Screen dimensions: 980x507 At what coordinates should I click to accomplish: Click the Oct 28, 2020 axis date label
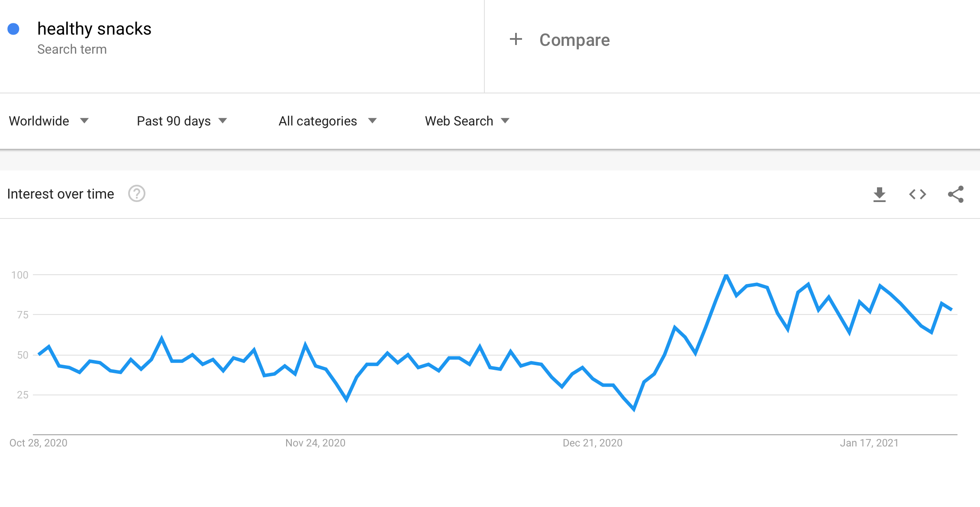point(38,443)
